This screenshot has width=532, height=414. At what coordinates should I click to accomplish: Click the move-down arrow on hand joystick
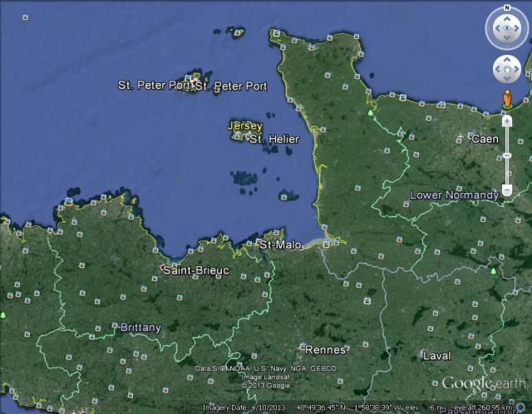(x=507, y=78)
